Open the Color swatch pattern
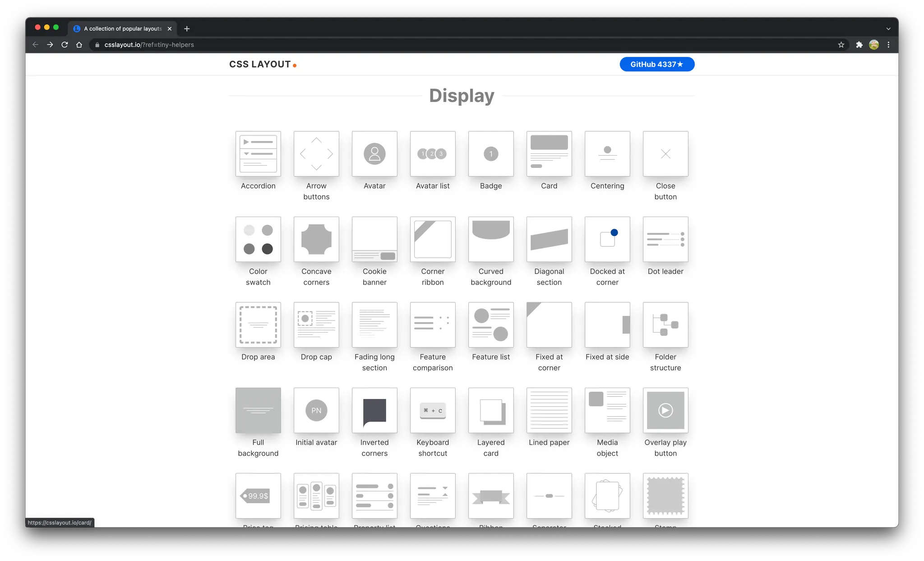 (x=258, y=240)
